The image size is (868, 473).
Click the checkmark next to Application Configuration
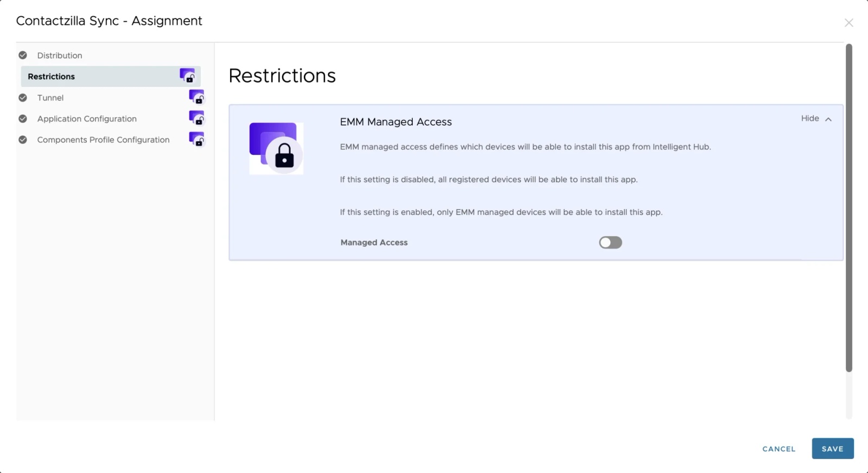pos(22,118)
